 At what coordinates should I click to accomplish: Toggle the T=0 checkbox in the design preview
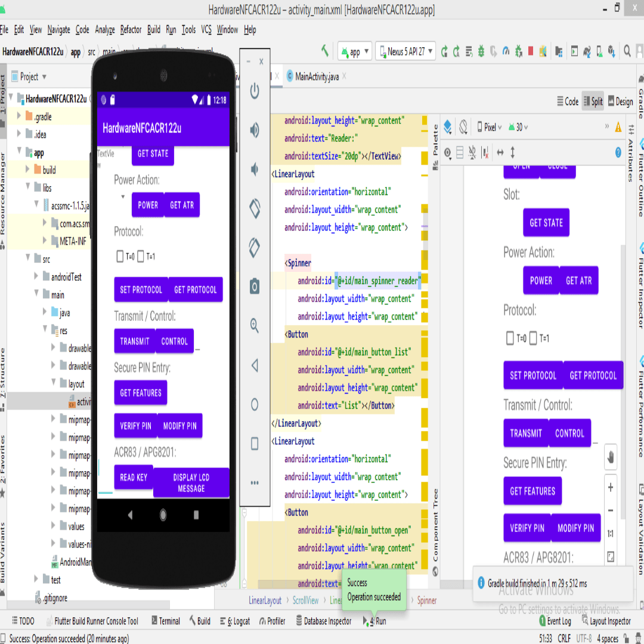[x=510, y=338]
